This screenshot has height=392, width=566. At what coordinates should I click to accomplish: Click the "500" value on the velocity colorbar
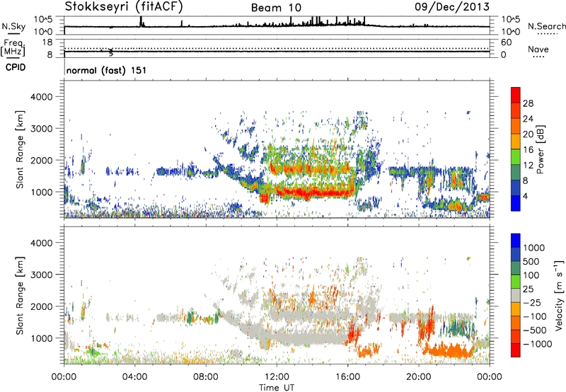pyautogui.click(x=531, y=262)
